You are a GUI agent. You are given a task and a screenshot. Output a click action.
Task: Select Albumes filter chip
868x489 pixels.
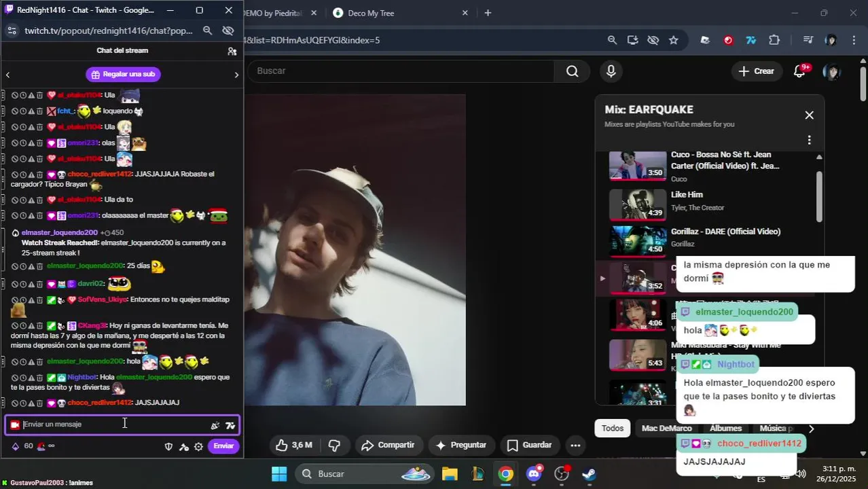pos(725,429)
